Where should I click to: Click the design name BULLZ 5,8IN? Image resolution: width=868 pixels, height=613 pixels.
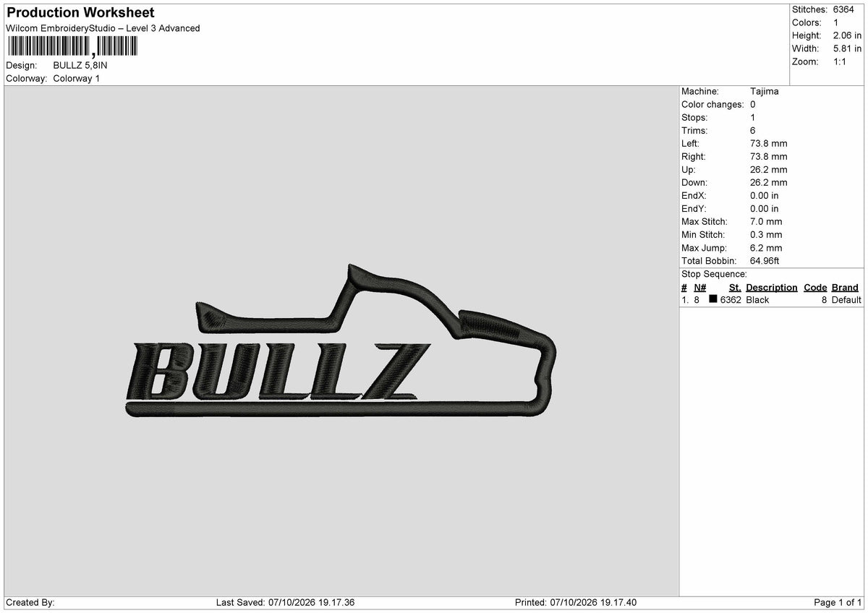pyautogui.click(x=80, y=65)
